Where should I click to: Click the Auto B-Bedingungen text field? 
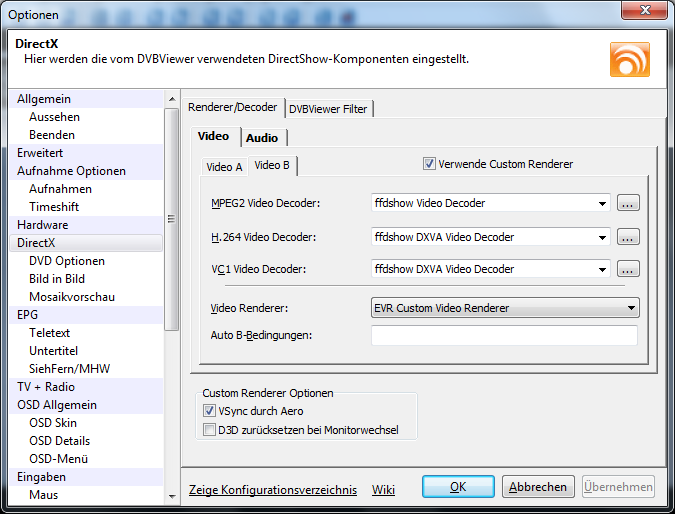(504, 335)
